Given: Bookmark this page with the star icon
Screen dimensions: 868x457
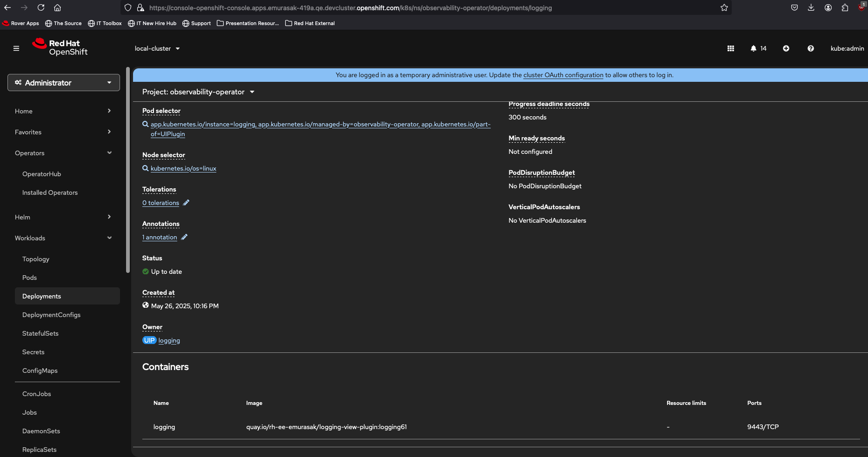Looking at the screenshot, I should point(724,8).
